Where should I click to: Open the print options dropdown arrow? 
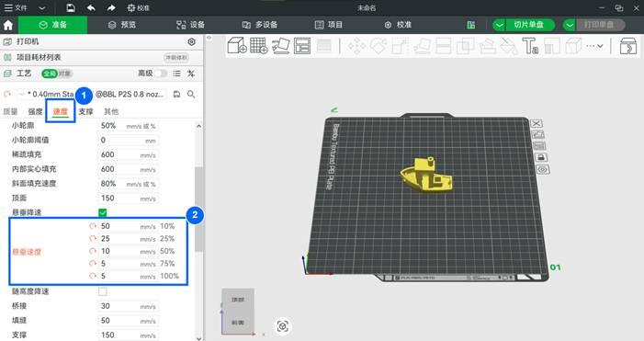coord(570,25)
